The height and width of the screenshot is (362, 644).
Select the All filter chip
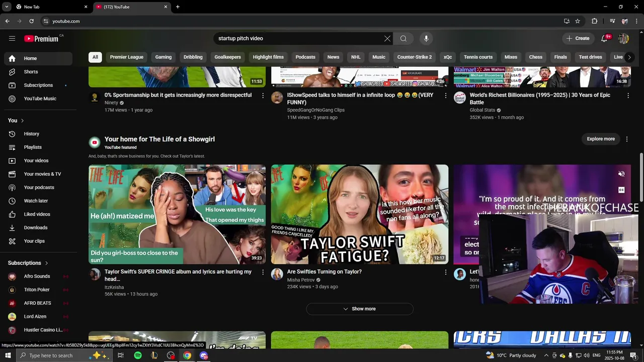pyautogui.click(x=95, y=57)
